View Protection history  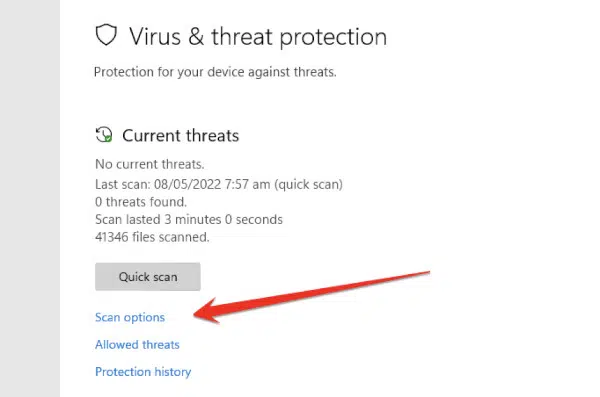[143, 372]
